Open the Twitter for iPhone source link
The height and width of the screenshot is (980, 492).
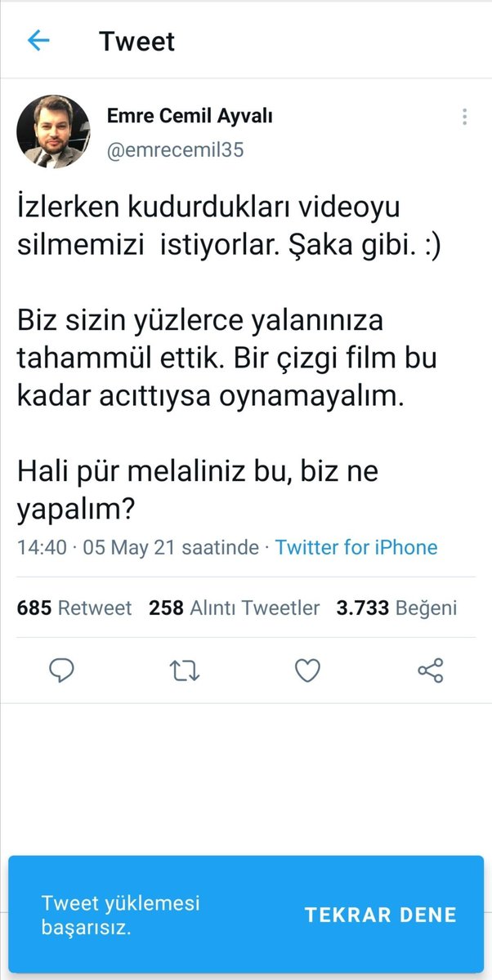point(356,547)
